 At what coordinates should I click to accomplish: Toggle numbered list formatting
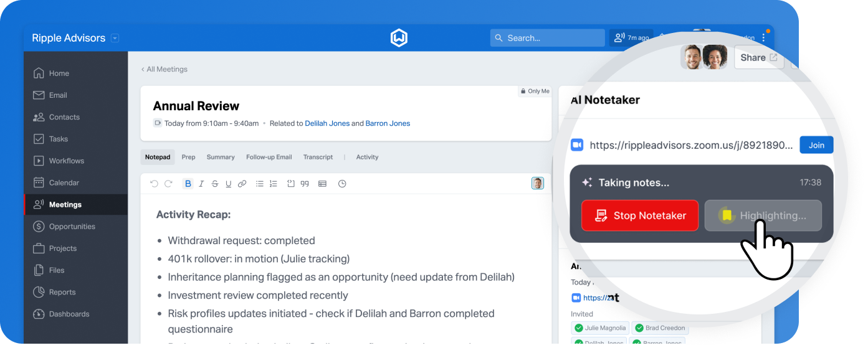click(x=273, y=184)
